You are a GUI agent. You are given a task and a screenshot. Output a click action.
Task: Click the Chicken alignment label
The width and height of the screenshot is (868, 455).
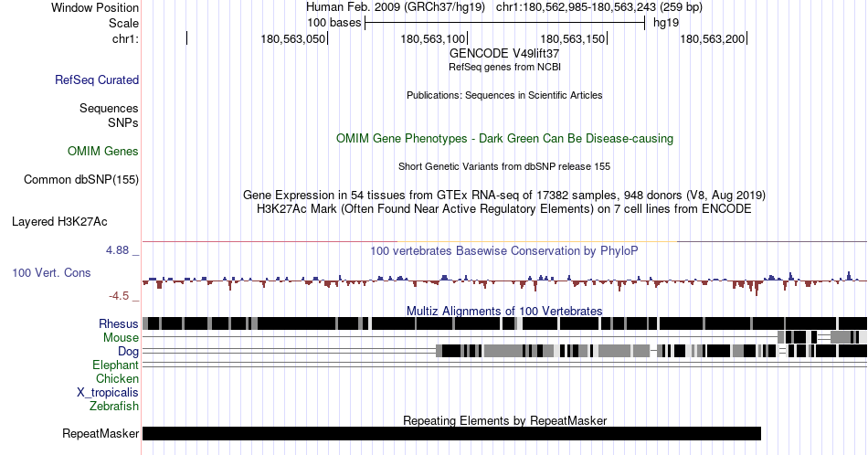pos(117,378)
